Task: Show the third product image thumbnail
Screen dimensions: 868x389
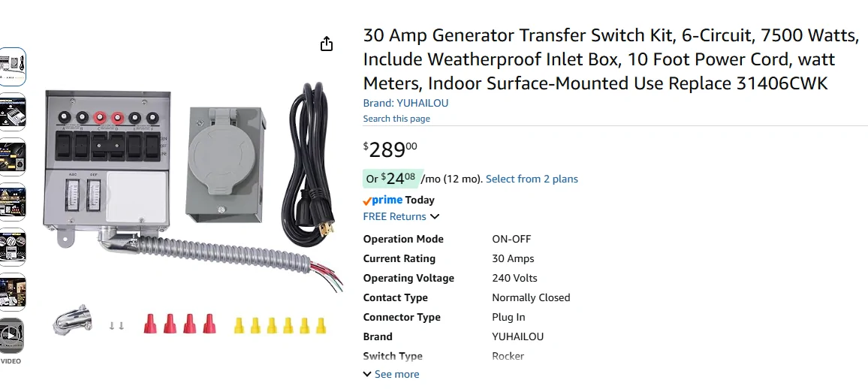Action: tap(12, 157)
